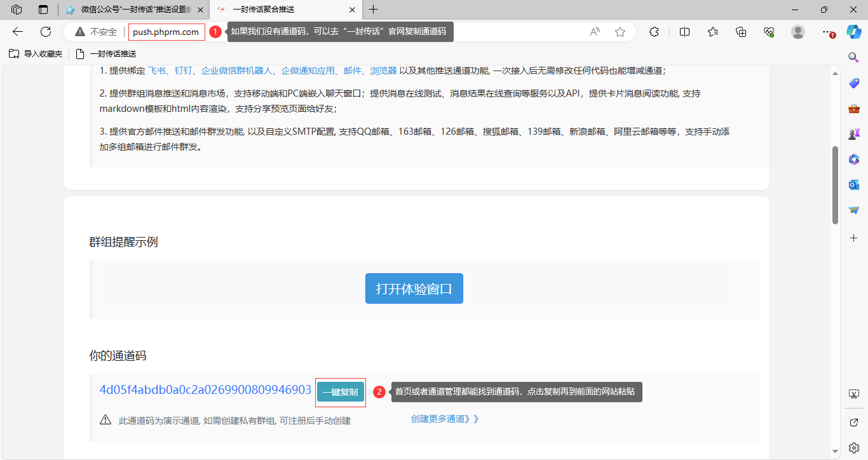Image resolution: width=868 pixels, height=460 pixels.
Task: Open Browser essentials heart icon
Action: 769,32
